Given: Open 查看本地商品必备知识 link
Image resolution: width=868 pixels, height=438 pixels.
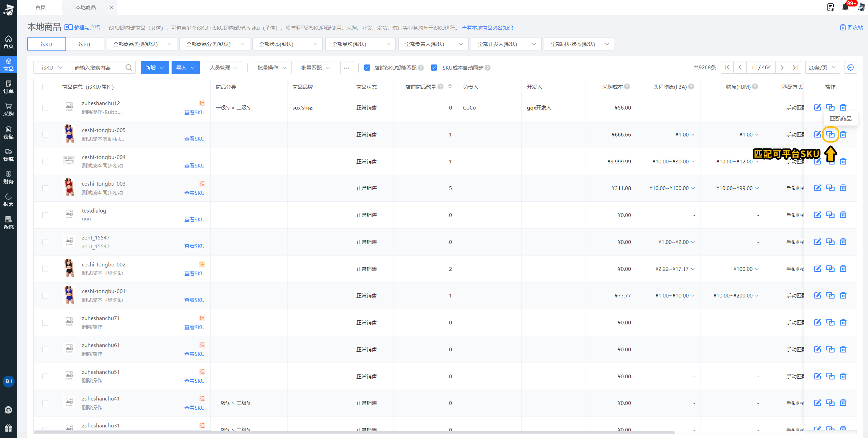Looking at the screenshot, I should click(487, 28).
